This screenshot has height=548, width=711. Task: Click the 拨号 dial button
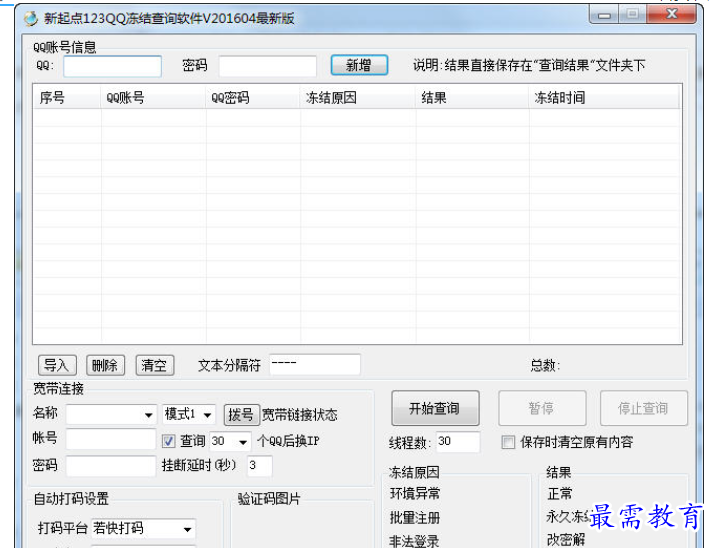click(242, 415)
